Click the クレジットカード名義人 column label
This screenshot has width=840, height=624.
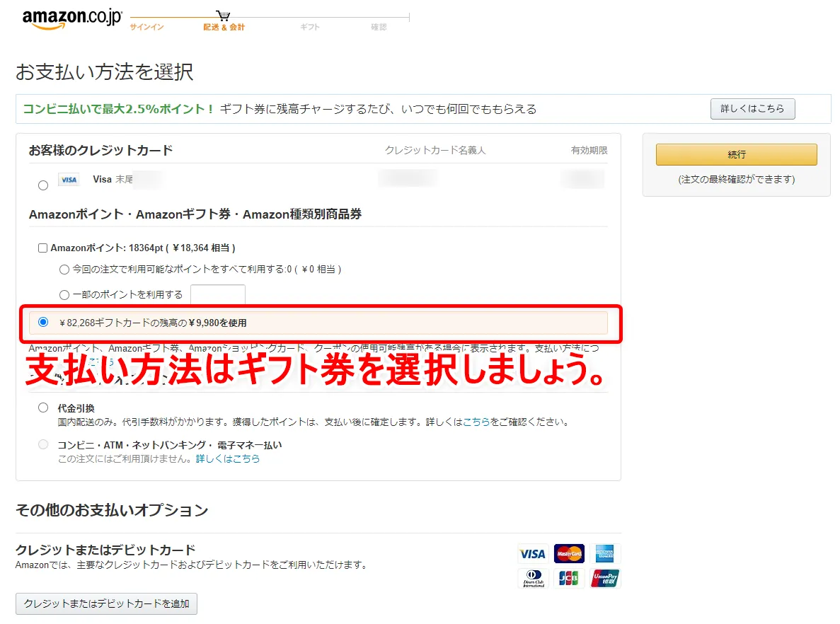click(x=435, y=151)
